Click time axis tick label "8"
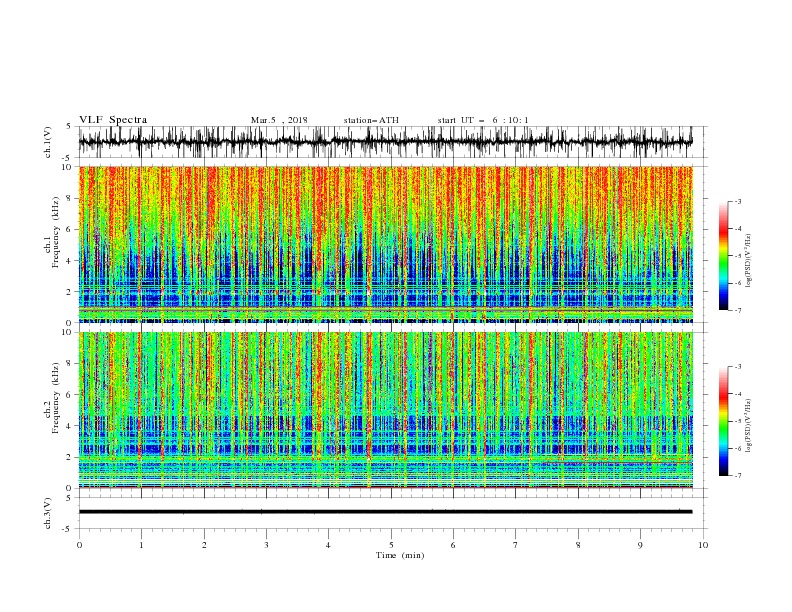This screenshot has width=792, height=612. [x=578, y=545]
